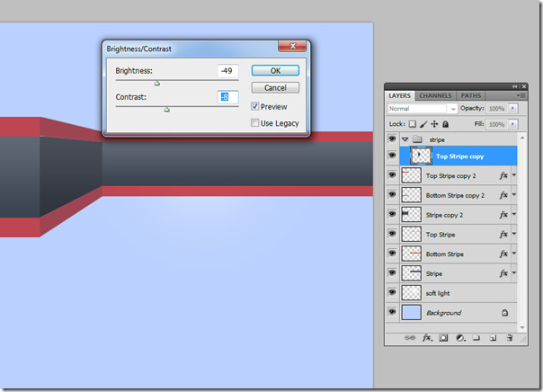Open the layer style fx menu at panel bottom

point(427,338)
